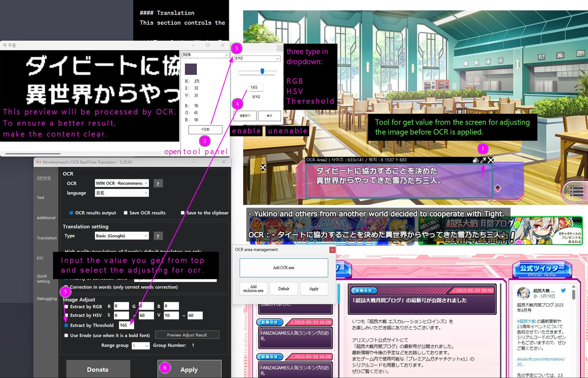Image resolution: width=588 pixels, height=378 pixels.
Task: Close the OCR Area2 overlay with its X
Action: [491, 160]
